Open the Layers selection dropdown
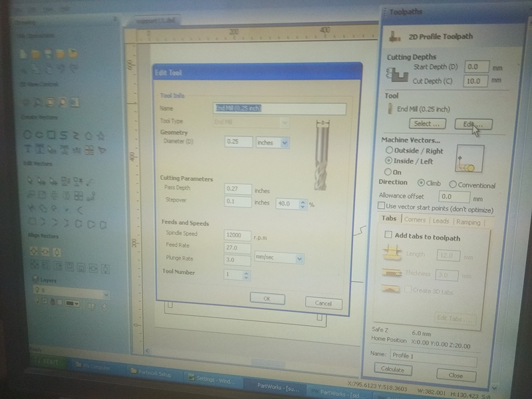 (106, 295)
